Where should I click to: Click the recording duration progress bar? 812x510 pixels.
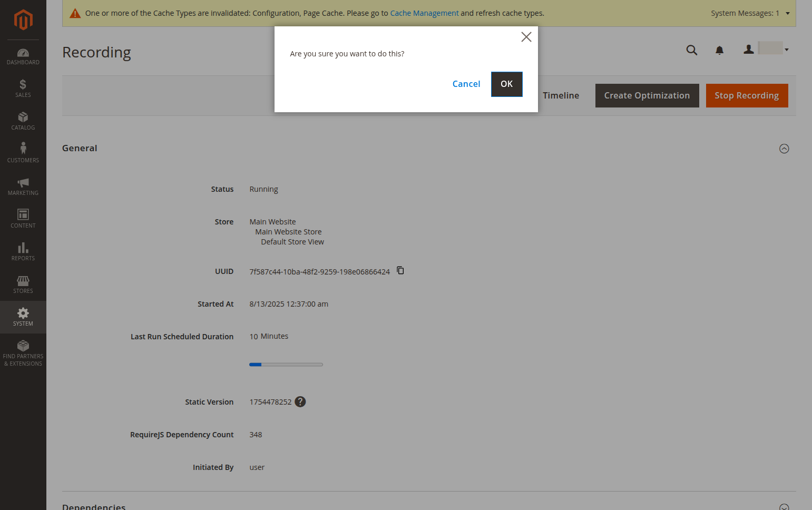286,365
